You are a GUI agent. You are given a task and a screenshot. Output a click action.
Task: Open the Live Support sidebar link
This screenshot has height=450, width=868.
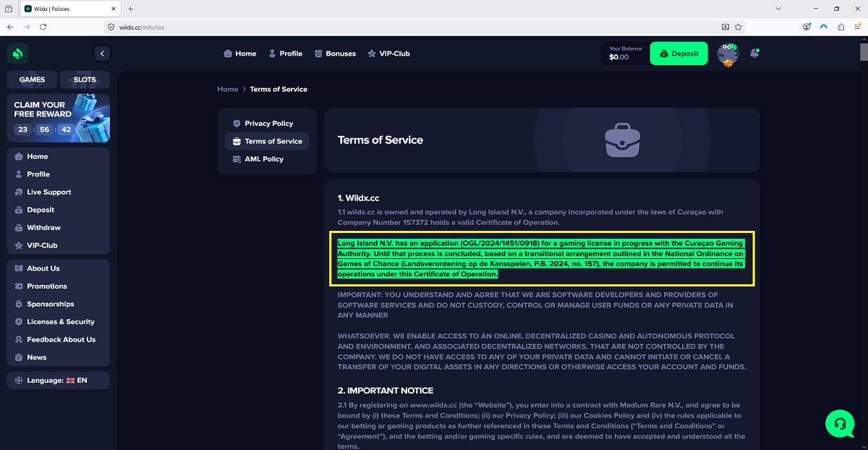[49, 192]
